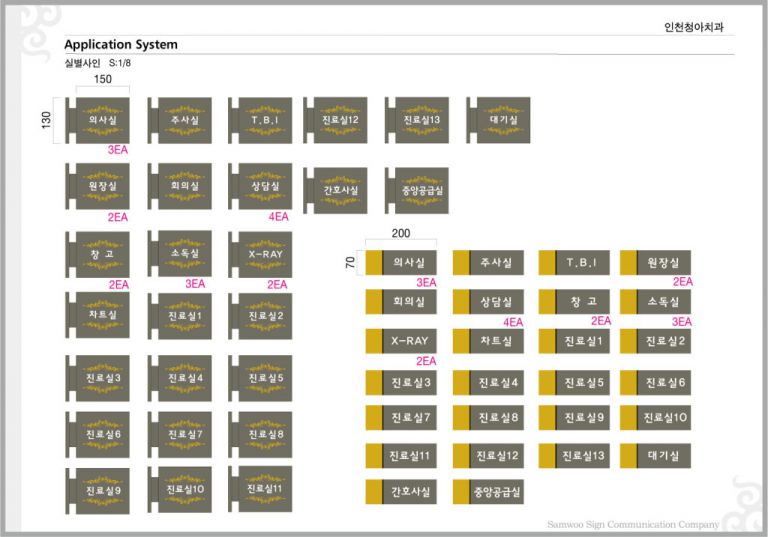
Task: Click the 200 width dimension label
Action: pyautogui.click(x=400, y=232)
